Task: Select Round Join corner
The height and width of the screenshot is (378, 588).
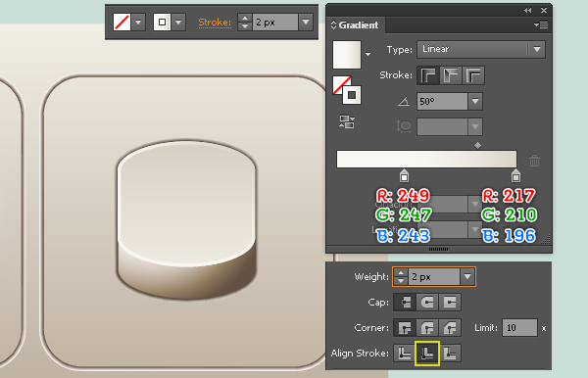Action: coord(427,328)
